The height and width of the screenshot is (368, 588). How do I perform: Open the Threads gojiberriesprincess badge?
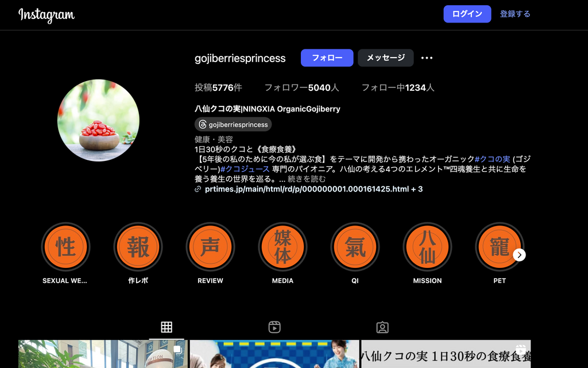click(233, 124)
